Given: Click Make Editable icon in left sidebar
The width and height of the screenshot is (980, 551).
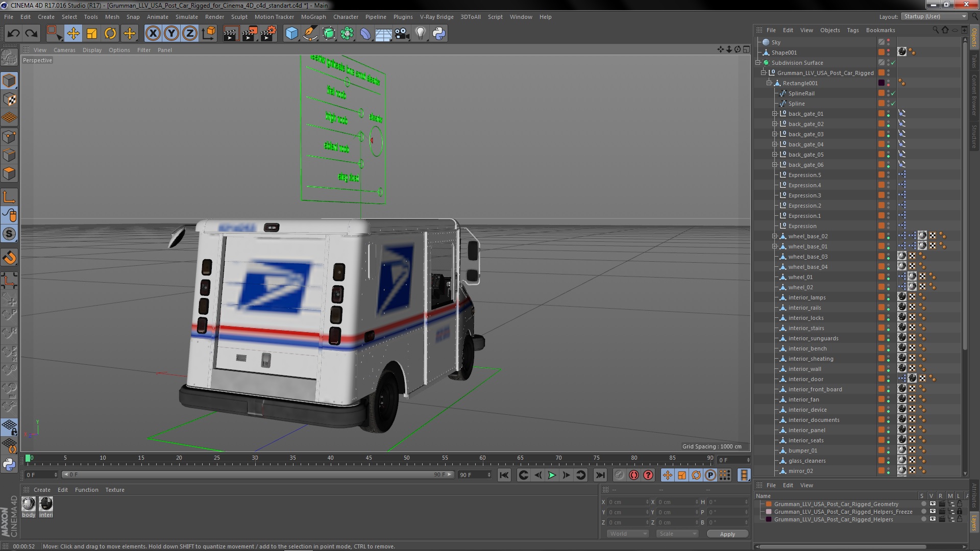Looking at the screenshot, I should click(9, 58).
